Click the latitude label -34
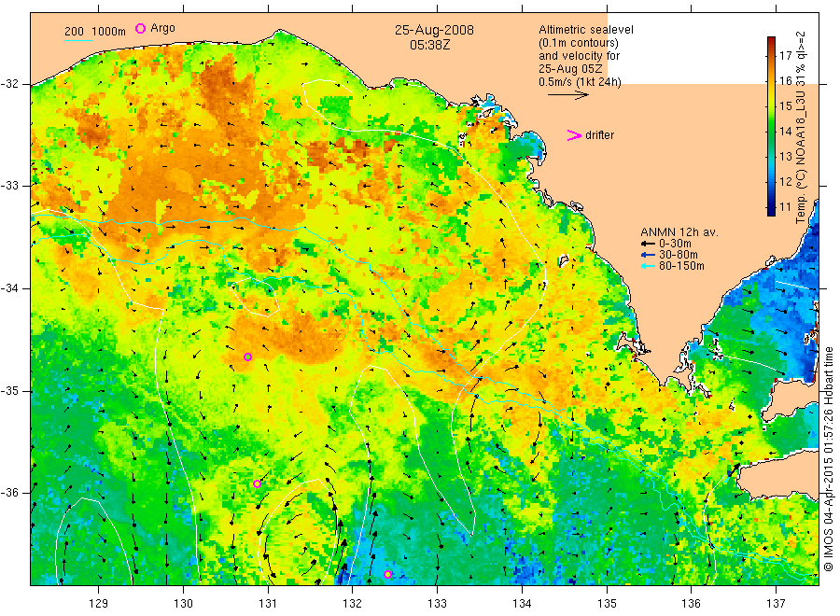The width and height of the screenshot is (840, 616). point(9,288)
